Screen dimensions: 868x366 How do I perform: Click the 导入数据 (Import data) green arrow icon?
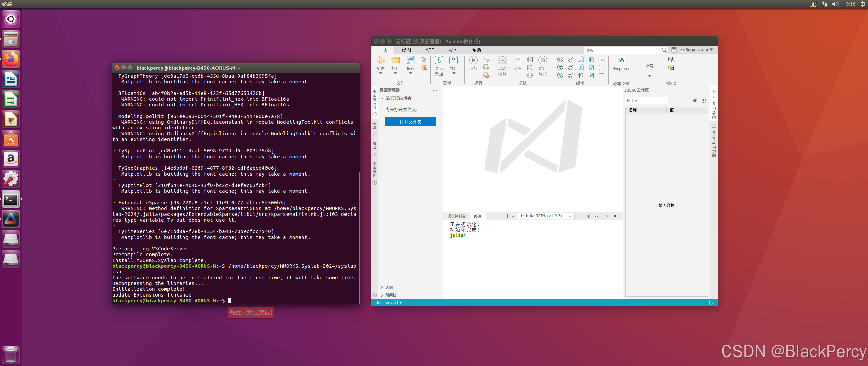[x=439, y=60]
